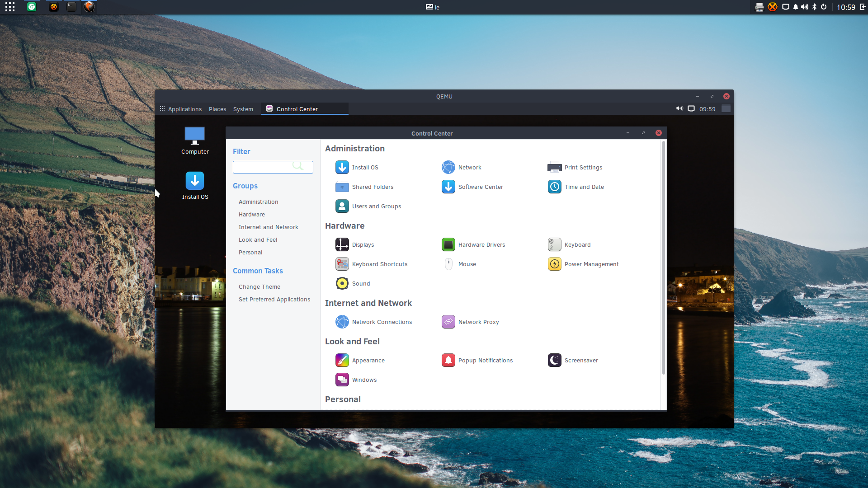Open the Network settings icon

pyautogui.click(x=461, y=167)
